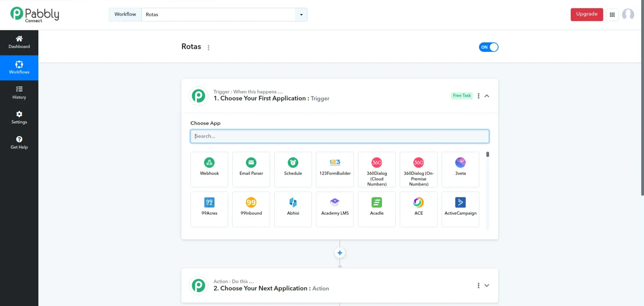Image resolution: width=644 pixels, height=306 pixels.
Task: Select the ACE app
Action: [419, 209]
